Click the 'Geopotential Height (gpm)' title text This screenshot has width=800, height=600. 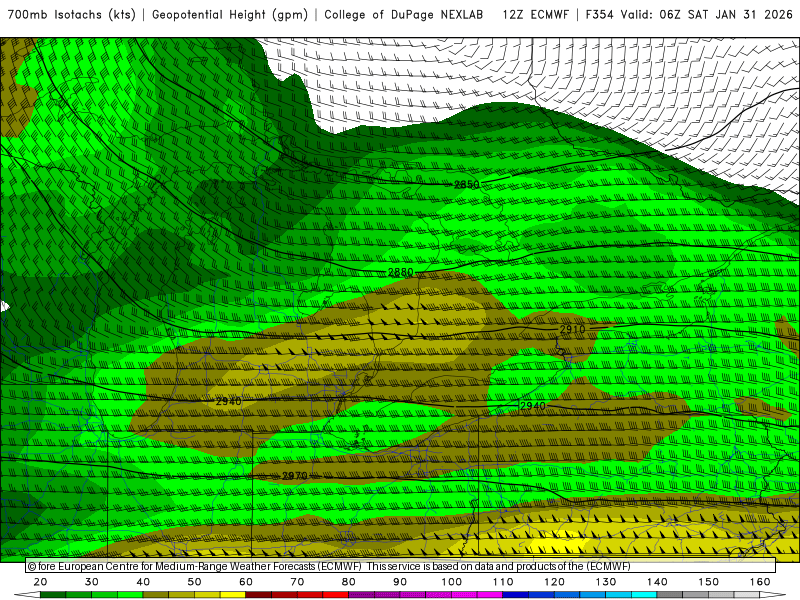[230, 15]
